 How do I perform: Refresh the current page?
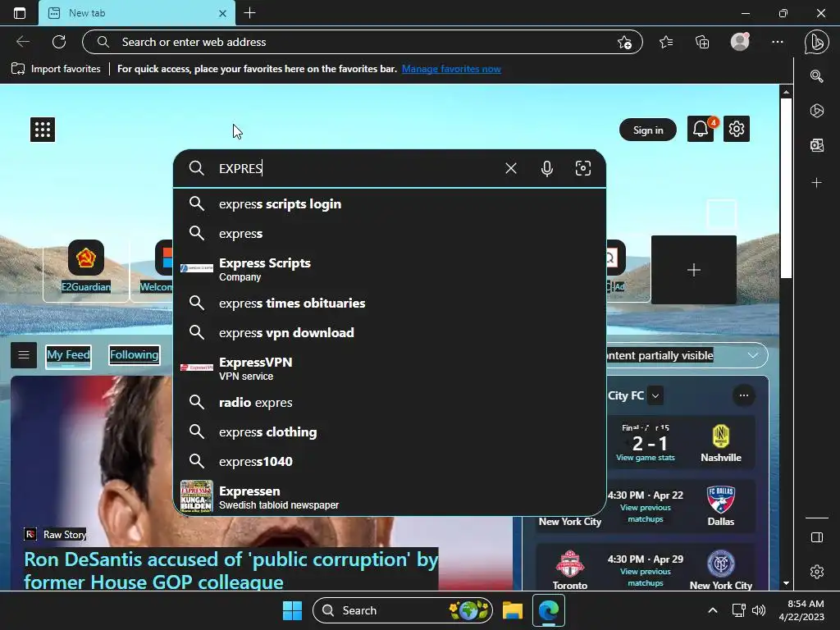pos(59,42)
